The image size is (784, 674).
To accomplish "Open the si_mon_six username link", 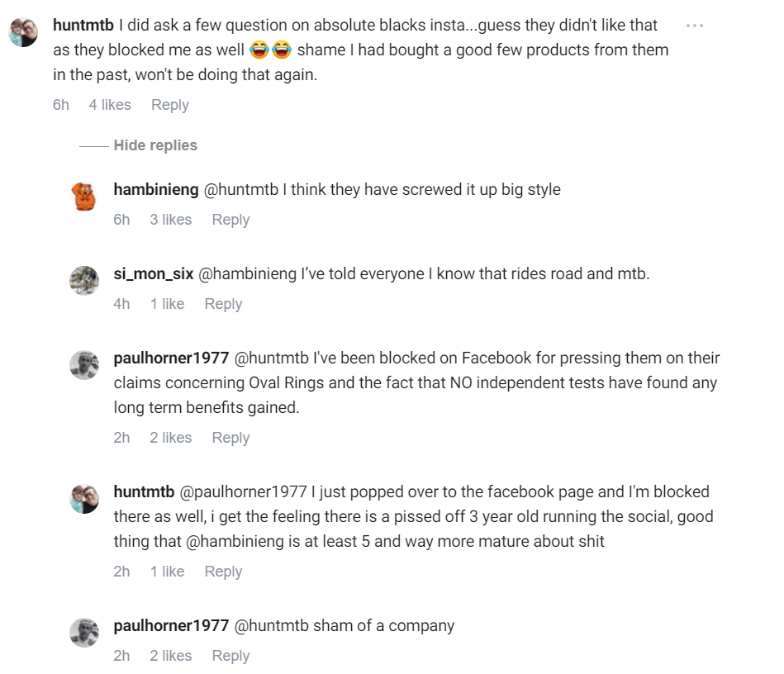I will coord(154,274).
